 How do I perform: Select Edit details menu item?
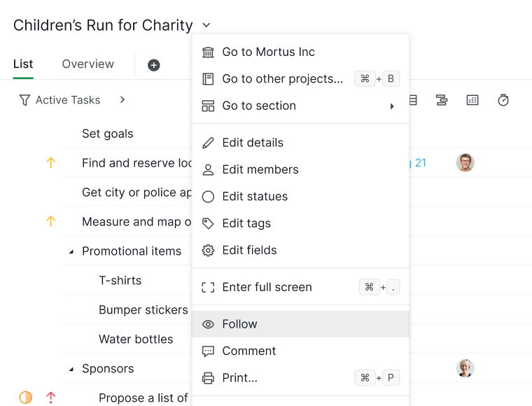pyautogui.click(x=300, y=143)
